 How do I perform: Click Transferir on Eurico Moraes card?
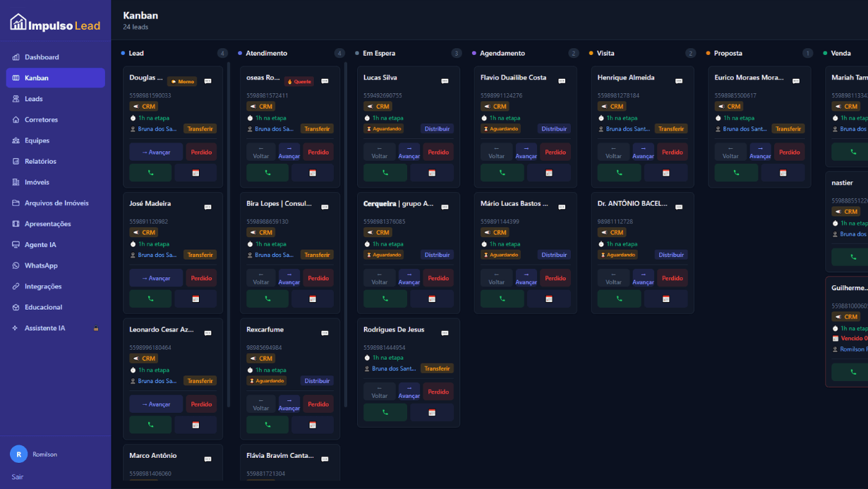click(788, 129)
